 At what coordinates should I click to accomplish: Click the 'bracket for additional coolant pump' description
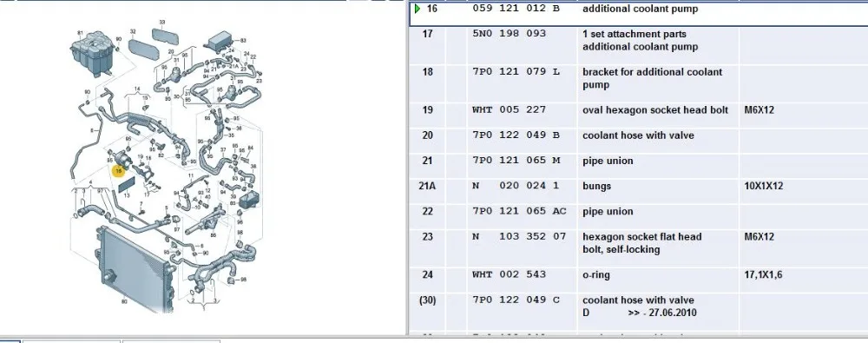tap(652, 79)
